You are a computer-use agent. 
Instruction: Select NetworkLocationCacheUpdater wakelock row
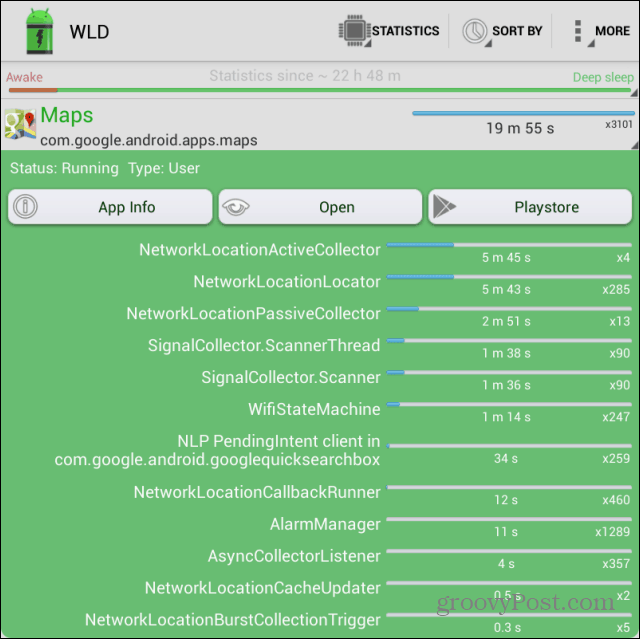coord(320,588)
